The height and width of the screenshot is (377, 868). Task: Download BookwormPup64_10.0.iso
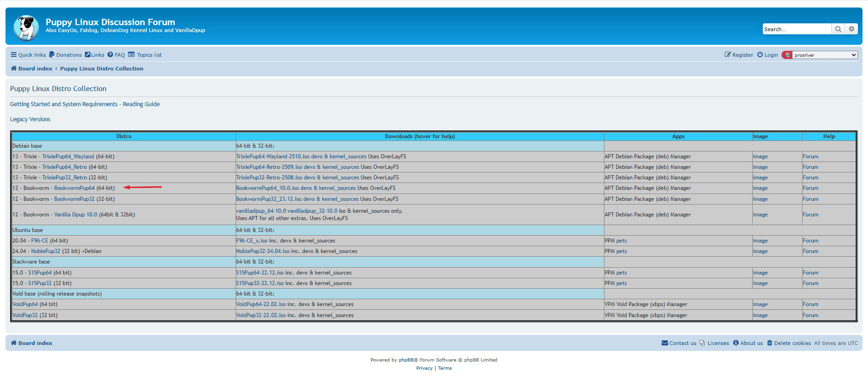[x=267, y=188]
